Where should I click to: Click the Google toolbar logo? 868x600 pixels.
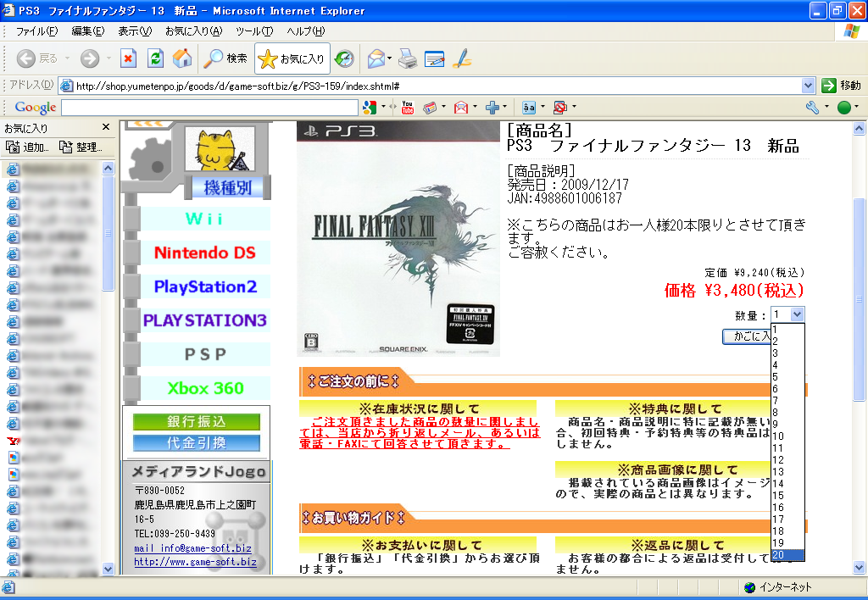click(36, 108)
